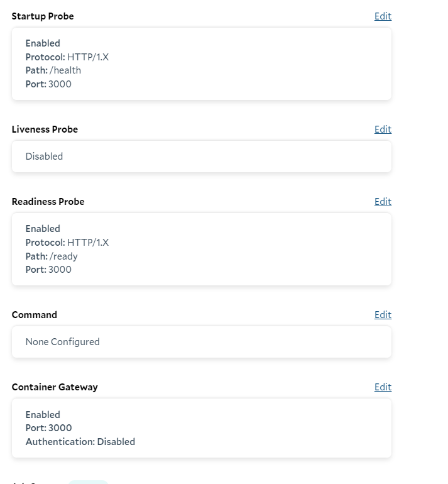Click the Readiness Probe Port 3000 line
Viewport: 448px width, 484px height.
pyautogui.click(x=48, y=270)
